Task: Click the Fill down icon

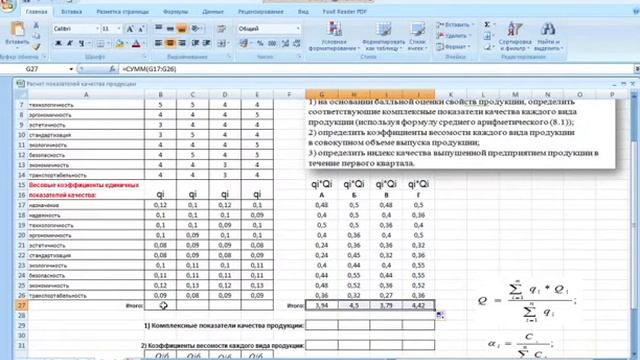Action: (x=487, y=36)
